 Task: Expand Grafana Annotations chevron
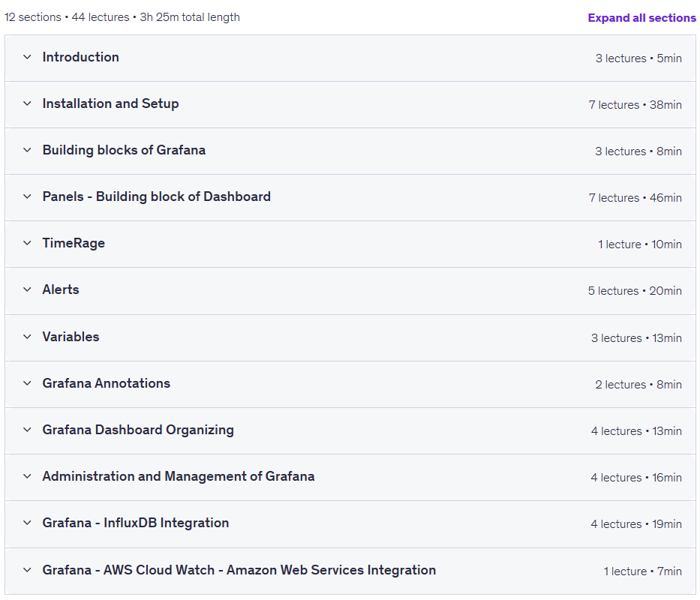27,383
